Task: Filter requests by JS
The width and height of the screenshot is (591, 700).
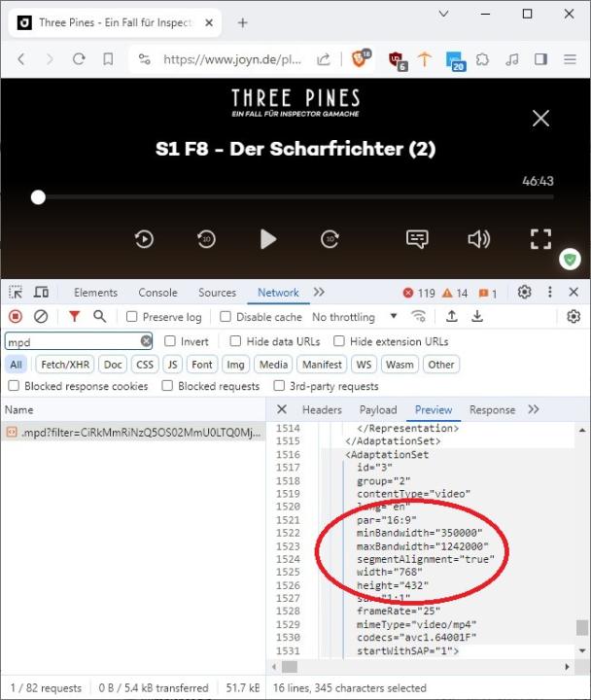Action: 172,365
